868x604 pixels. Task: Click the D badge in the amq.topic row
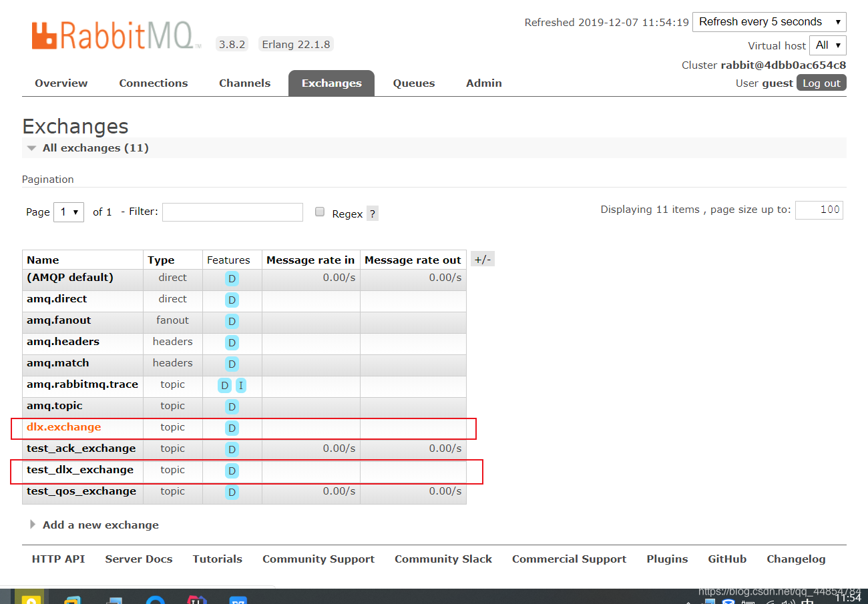point(232,407)
